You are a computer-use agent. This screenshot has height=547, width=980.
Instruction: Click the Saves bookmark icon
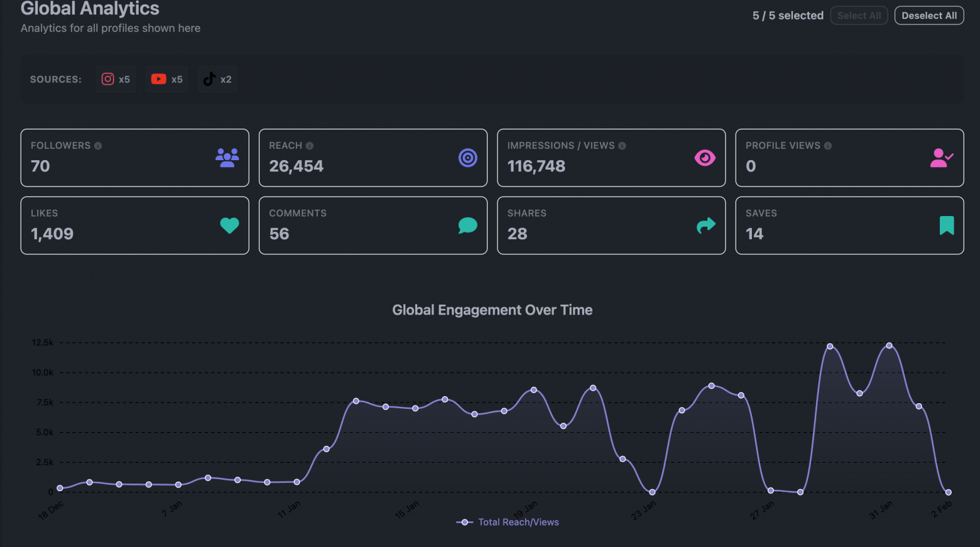[x=946, y=225]
